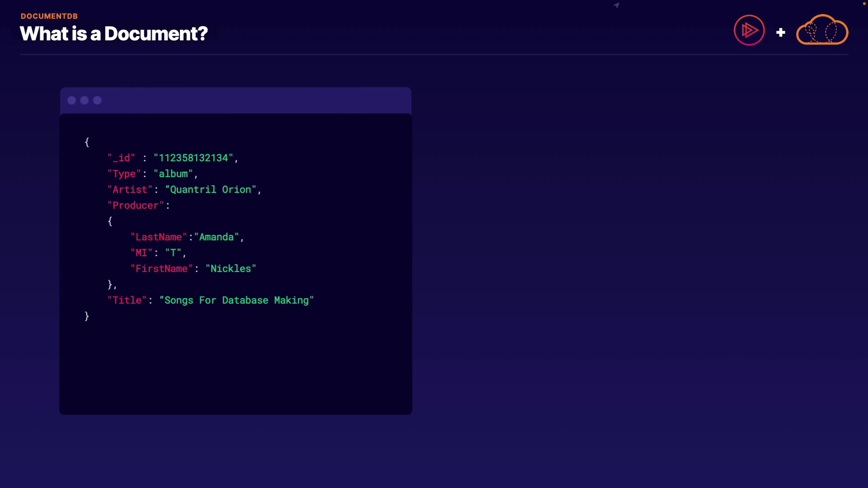Viewport: 868px width, 488px height.
Task: Click the third window dot in code panel
Action: coord(97,100)
